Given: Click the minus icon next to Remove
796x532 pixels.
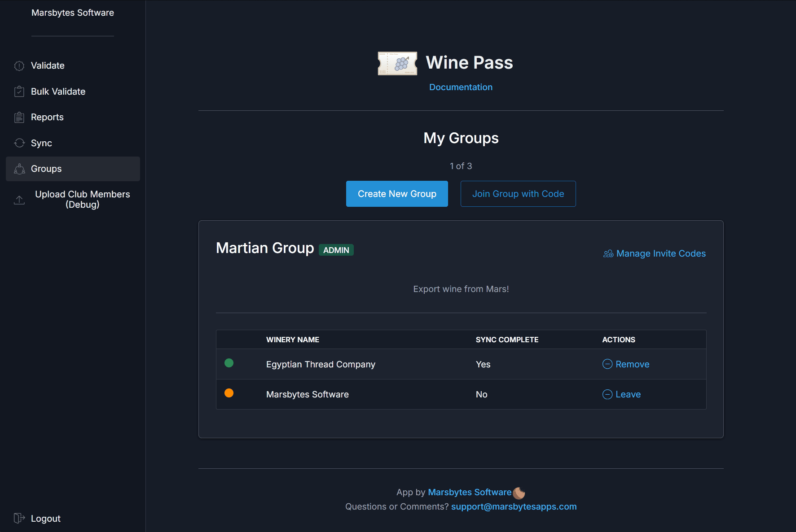Looking at the screenshot, I should pos(607,364).
